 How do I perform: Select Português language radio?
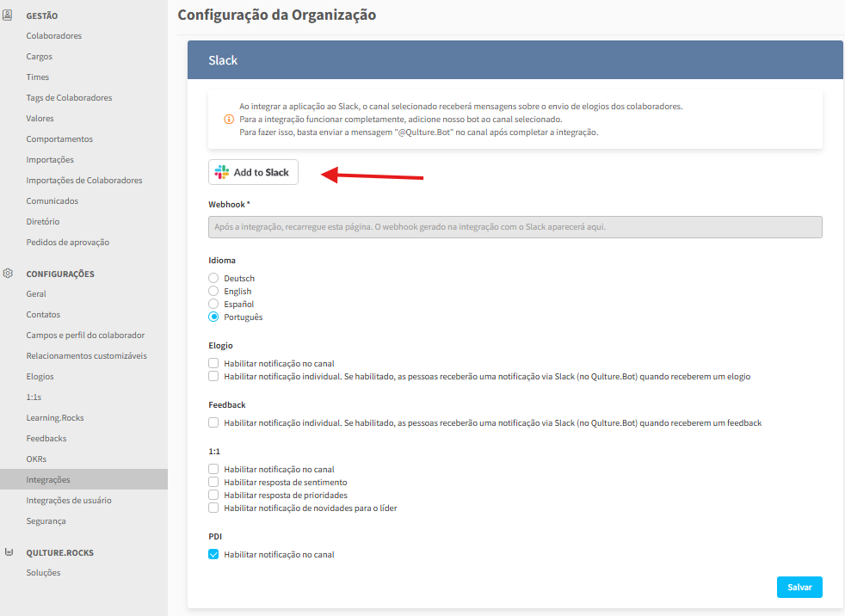click(x=213, y=317)
